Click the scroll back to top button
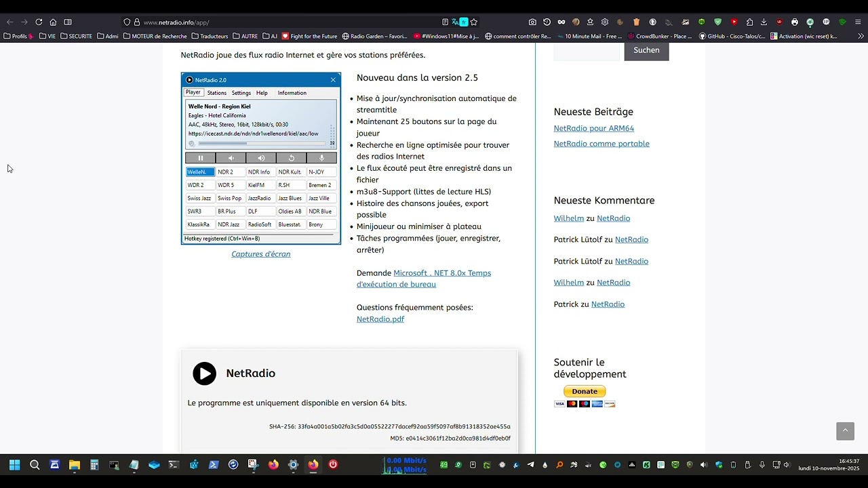Image resolution: width=868 pixels, height=488 pixels. 845,431
